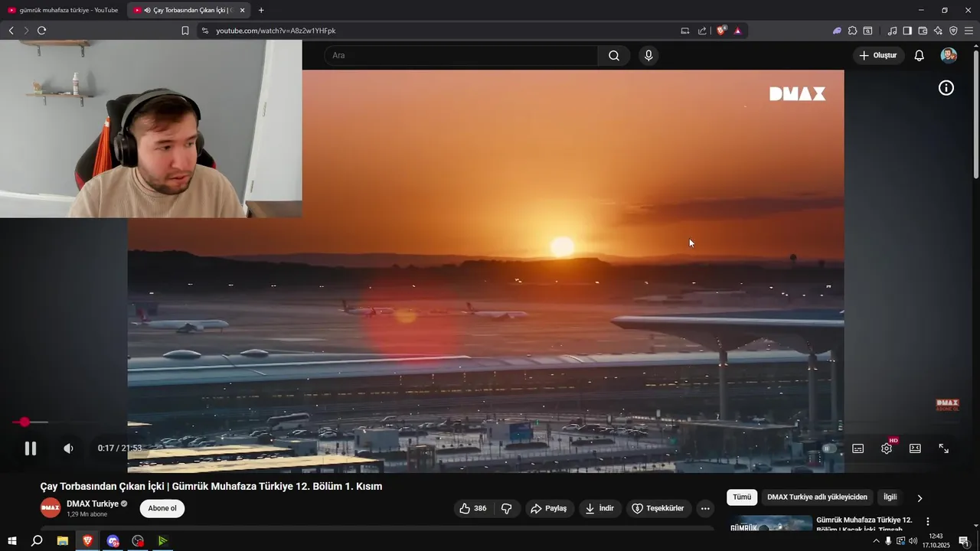Pause the video with the player pause button

click(31, 448)
